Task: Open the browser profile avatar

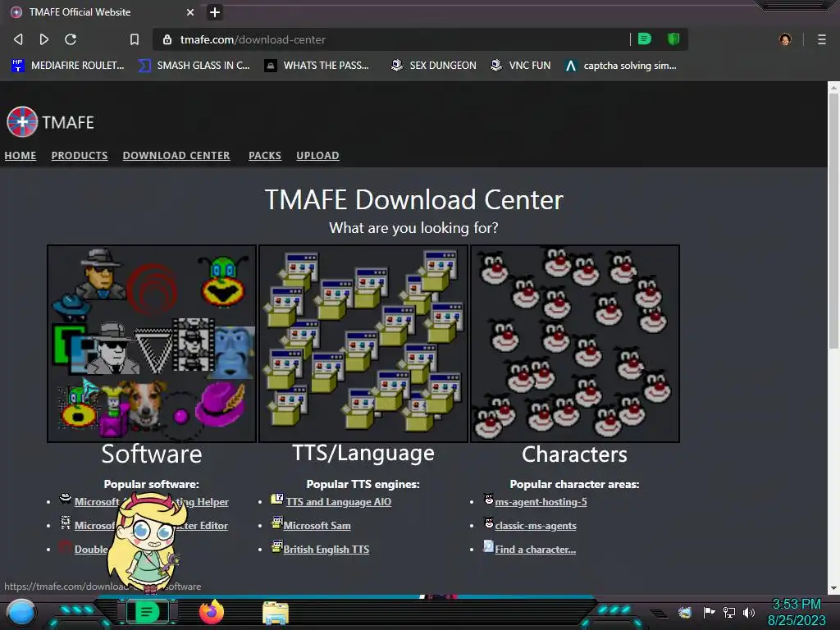Action: click(785, 39)
